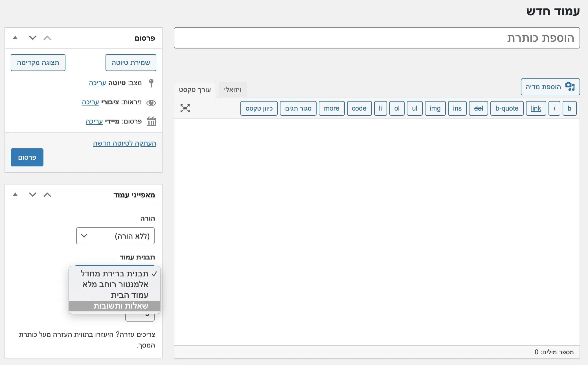Insert bold tag with the b button

pyautogui.click(x=569, y=108)
